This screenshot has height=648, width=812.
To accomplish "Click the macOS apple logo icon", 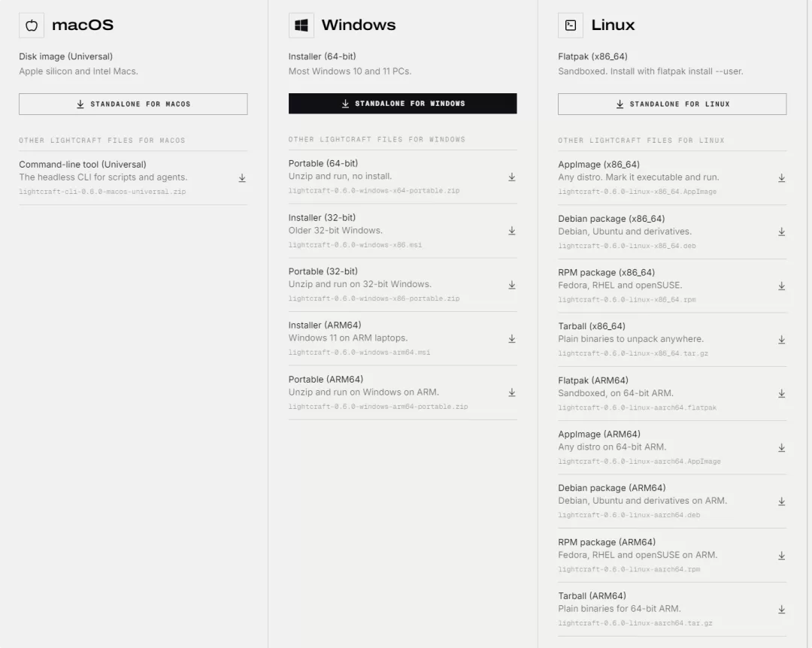I will [x=32, y=26].
